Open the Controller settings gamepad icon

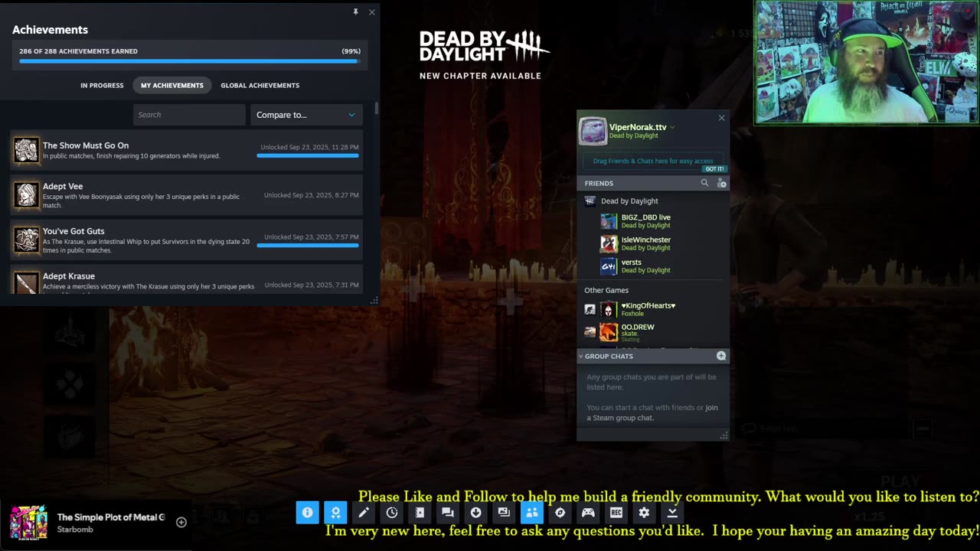click(588, 513)
